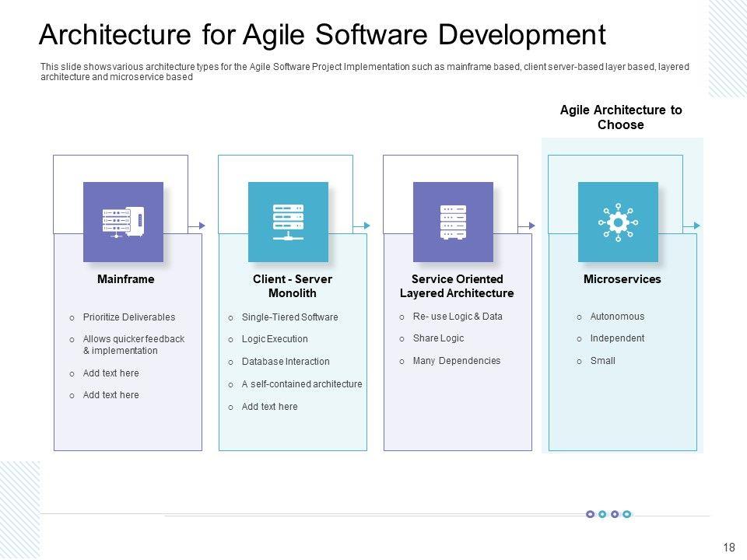This screenshot has width=747, height=560.
Task: Click the Service Oriented server rack icon
Action: click(453, 222)
